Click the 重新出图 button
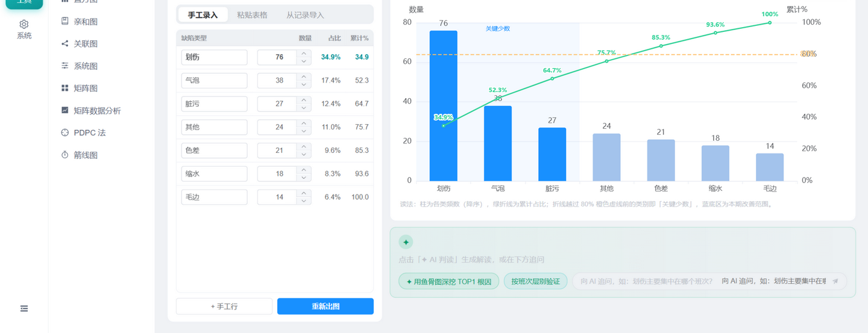The image size is (868, 333). click(x=325, y=307)
